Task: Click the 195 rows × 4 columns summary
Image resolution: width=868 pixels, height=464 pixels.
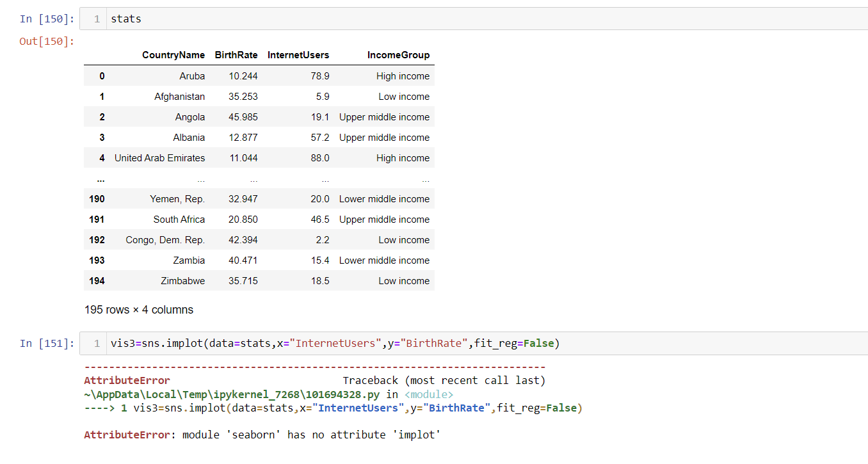Action: tap(138, 309)
